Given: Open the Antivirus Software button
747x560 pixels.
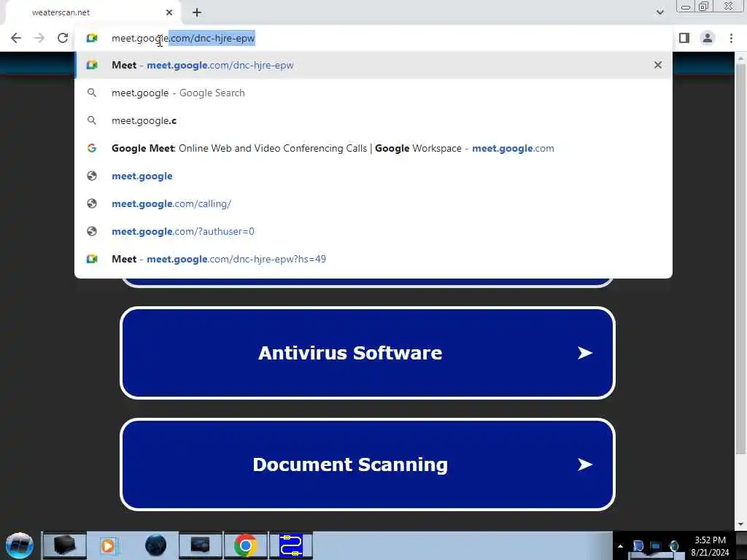Looking at the screenshot, I should click(368, 353).
